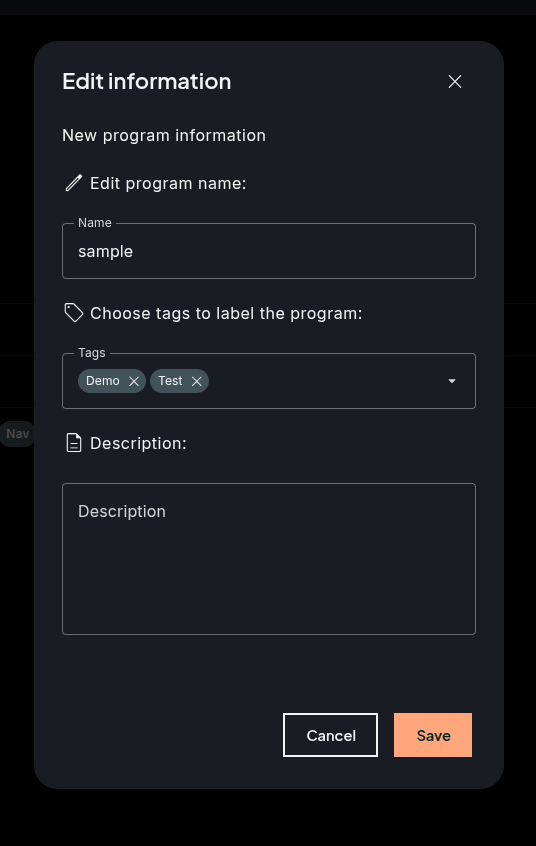Viewport: 536px width, 846px height.
Task: Click the 'Choose tags to label the program' text
Action: tap(226, 313)
